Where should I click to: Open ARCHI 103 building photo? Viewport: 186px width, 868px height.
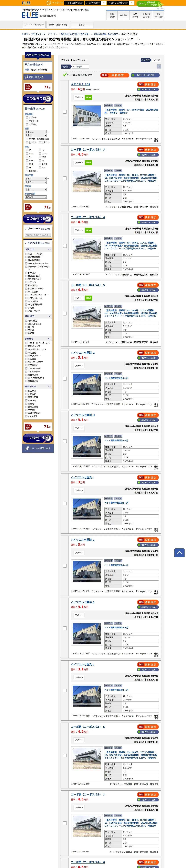click(87, 116)
